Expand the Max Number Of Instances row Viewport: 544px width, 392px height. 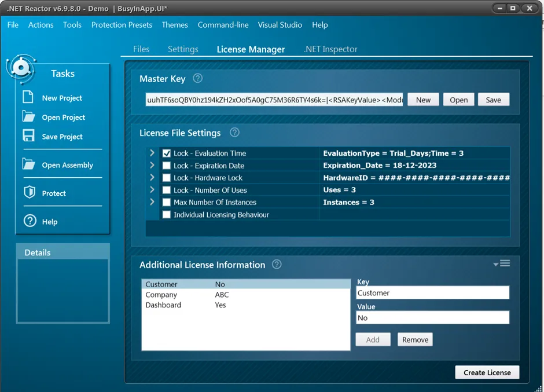click(152, 202)
